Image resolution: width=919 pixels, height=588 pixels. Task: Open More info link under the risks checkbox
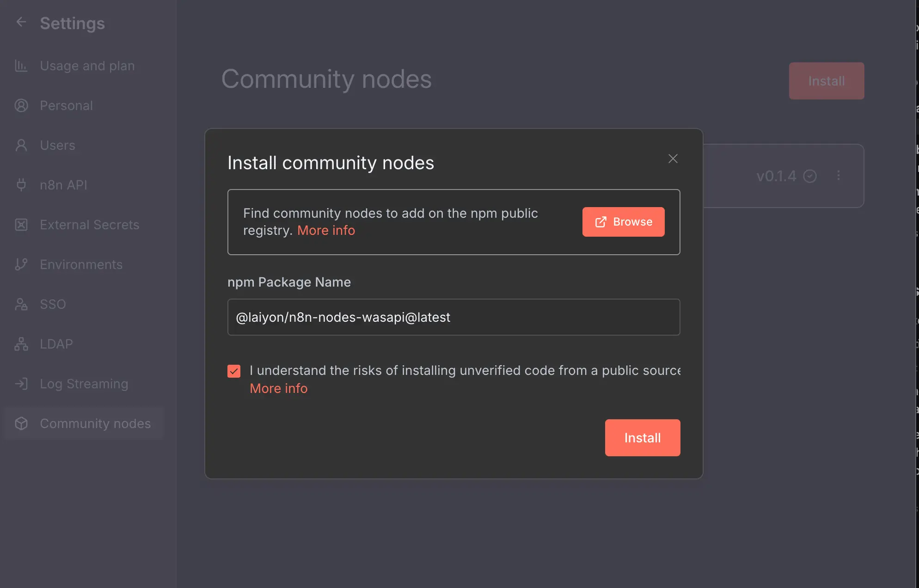click(x=279, y=388)
